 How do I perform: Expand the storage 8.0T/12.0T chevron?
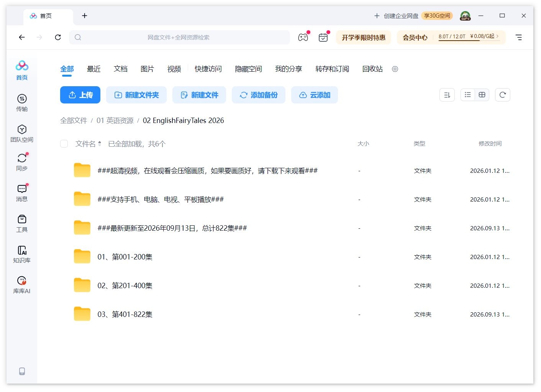tap(497, 36)
